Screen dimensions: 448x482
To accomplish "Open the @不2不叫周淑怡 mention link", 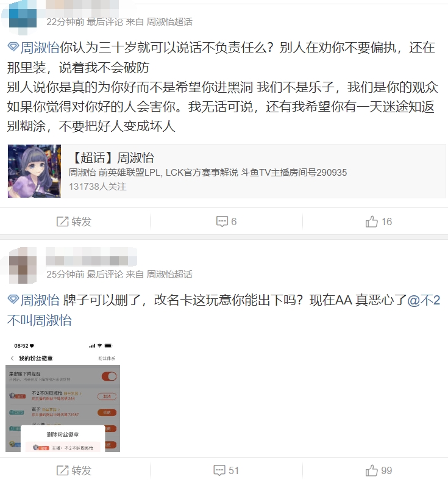I will click(x=224, y=310).
